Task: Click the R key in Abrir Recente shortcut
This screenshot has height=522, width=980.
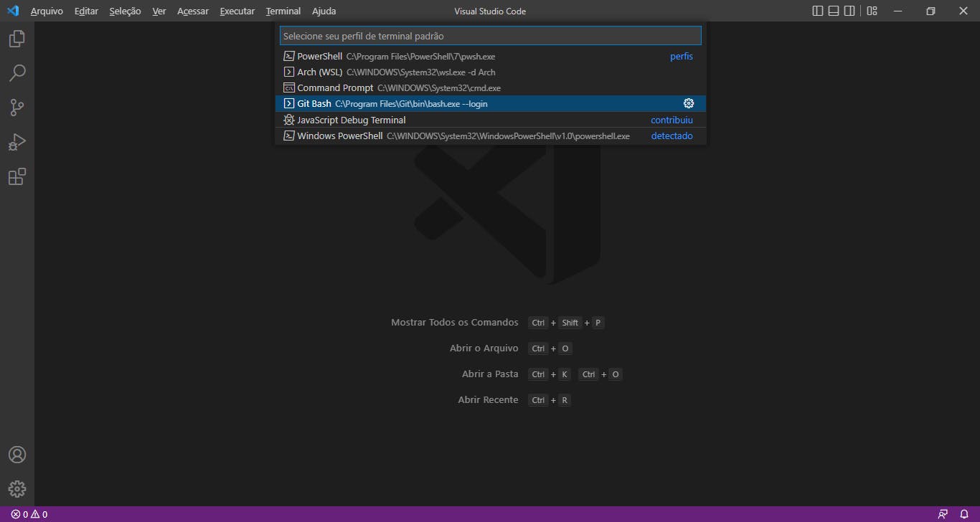Action: pos(565,400)
